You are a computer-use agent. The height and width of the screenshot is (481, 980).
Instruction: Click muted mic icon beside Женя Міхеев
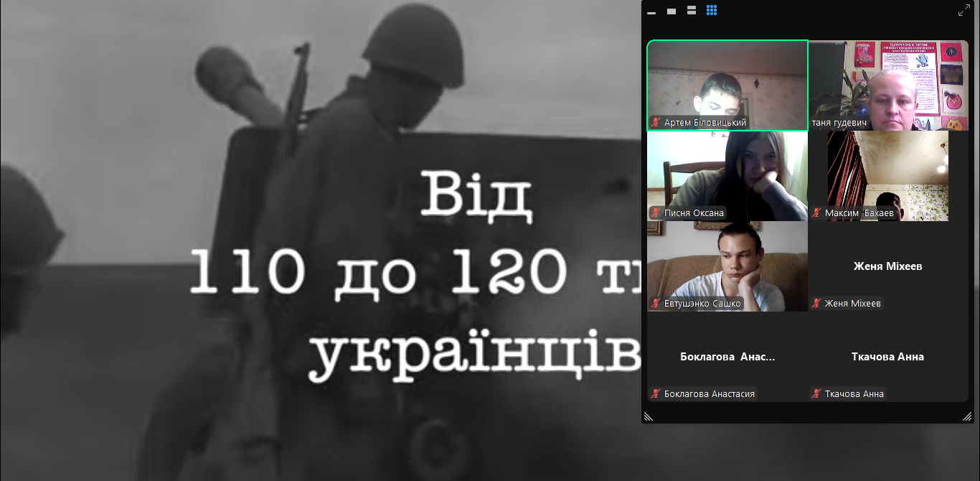[816, 304]
